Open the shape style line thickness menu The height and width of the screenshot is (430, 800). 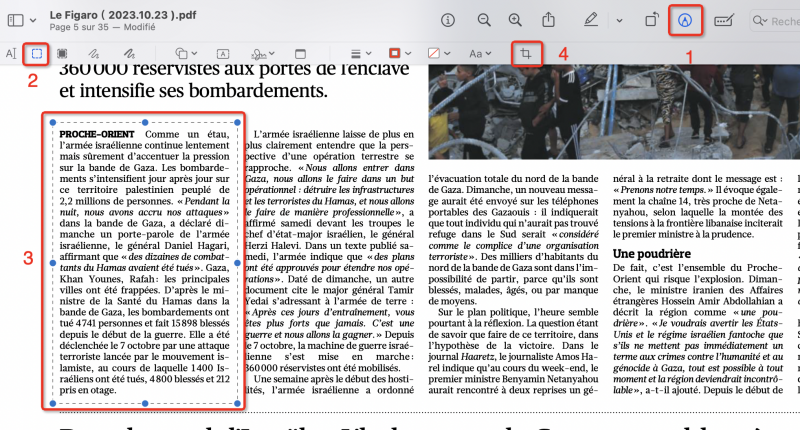tap(361, 54)
